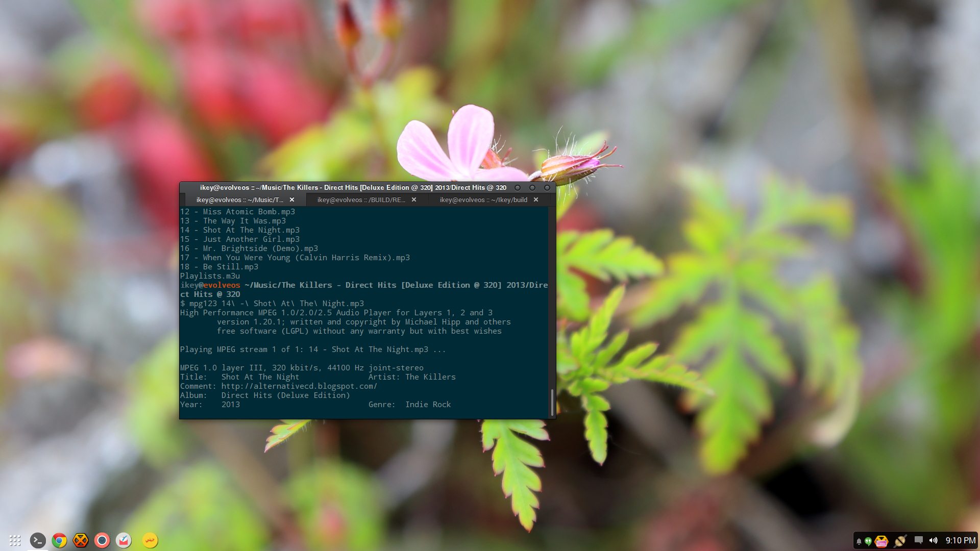Click the 'Playlists.m3u' file name
The width and height of the screenshot is (980, 551).
210,276
